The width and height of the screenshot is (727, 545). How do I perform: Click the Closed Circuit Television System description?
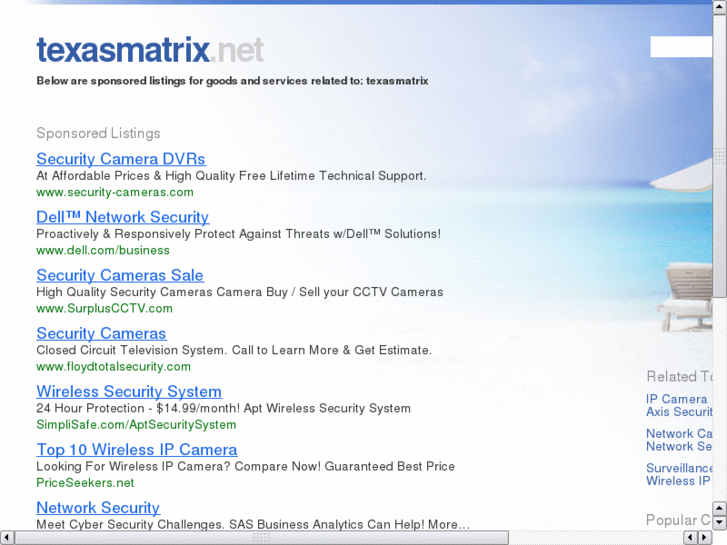click(234, 350)
